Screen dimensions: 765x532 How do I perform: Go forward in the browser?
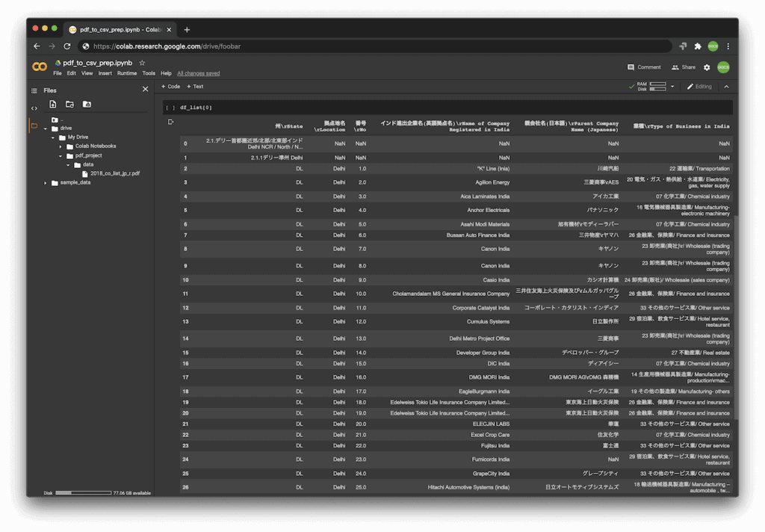pyautogui.click(x=52, y=46)
